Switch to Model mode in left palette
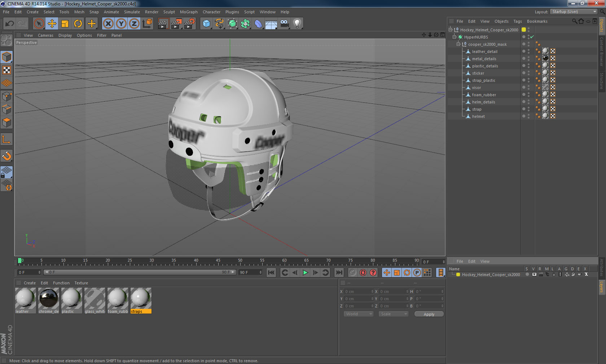Viewport: 606px width, 364px height. click(x=7, y=57)
